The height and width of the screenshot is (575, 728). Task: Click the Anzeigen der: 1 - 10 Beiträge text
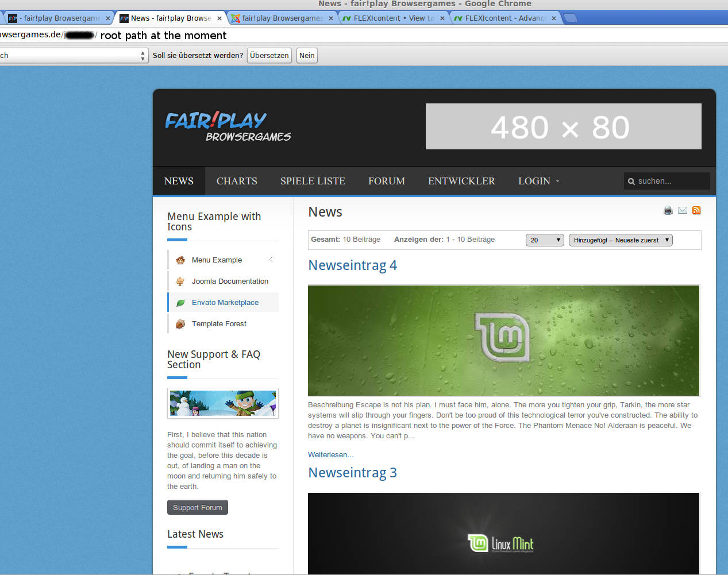[x=444, y=240]
